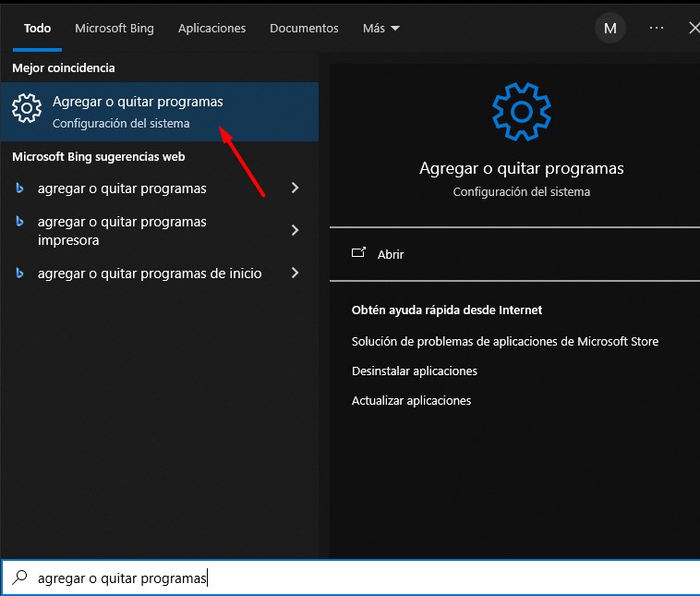The height and width of the screenshot is (596, 700).
Task: Click the large blue gear icon in the preview pane
Action: click(522, 112)
